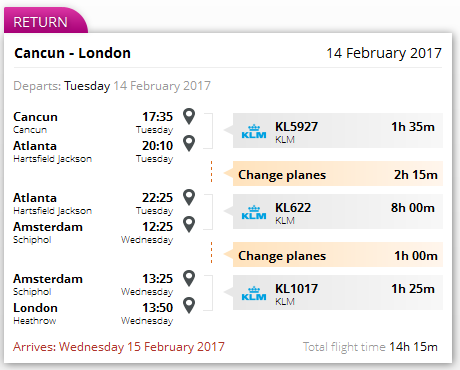Click the 1h 00m Change planes banner
The height and width of the screenshot is (370, 460).
[338, 255]
